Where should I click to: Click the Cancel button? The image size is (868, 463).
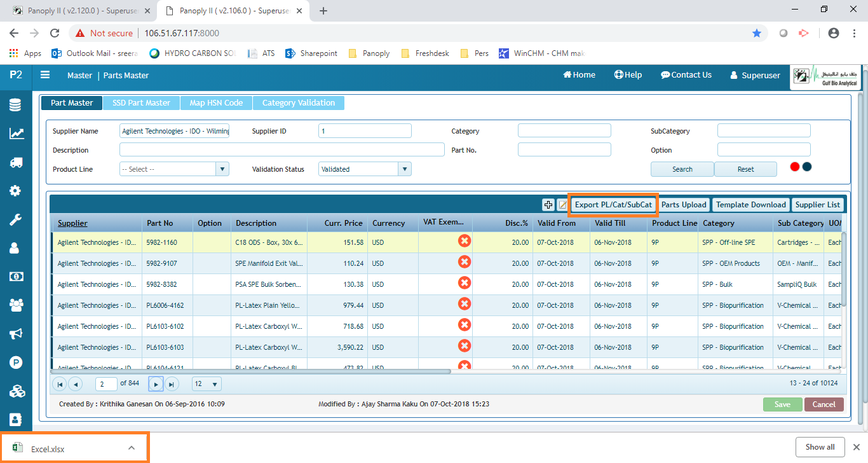click(x=824, y=404)
